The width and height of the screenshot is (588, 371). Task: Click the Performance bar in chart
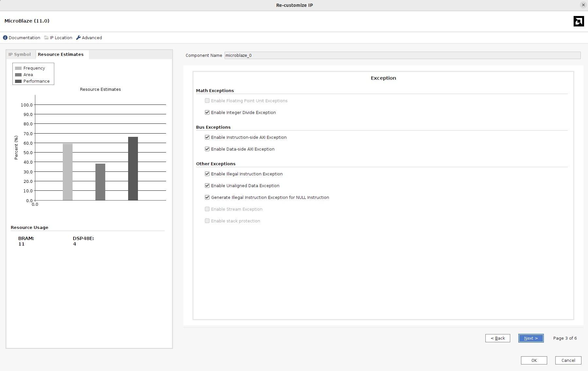(133, 169)
